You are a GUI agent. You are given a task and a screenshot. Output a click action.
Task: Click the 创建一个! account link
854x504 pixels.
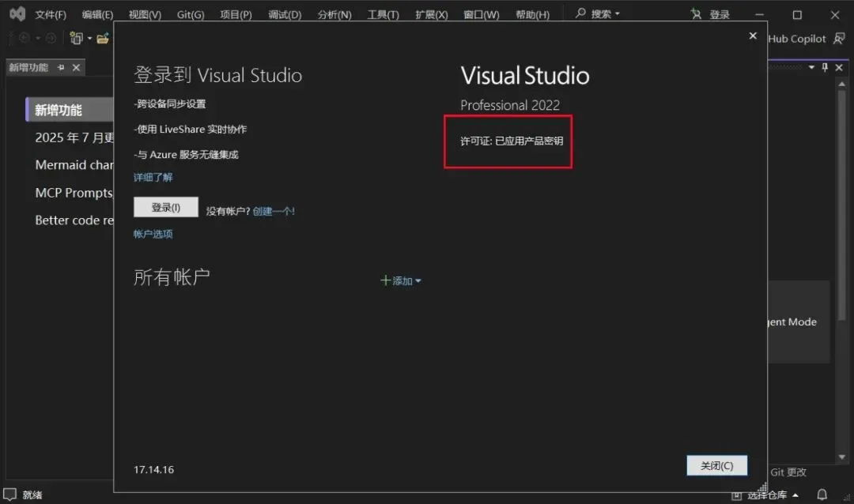click(x=274, y=211)
